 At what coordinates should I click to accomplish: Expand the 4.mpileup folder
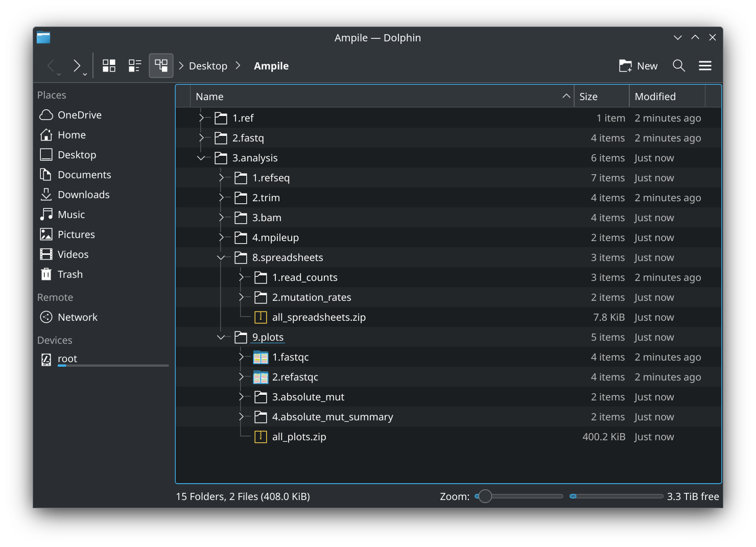[221, 237]
